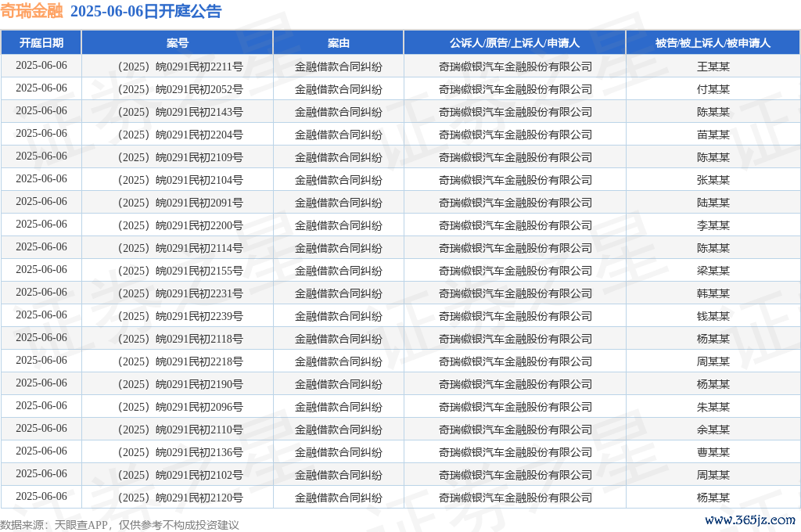
Task: Click defendant 陆某某
Action: [713, 203]
